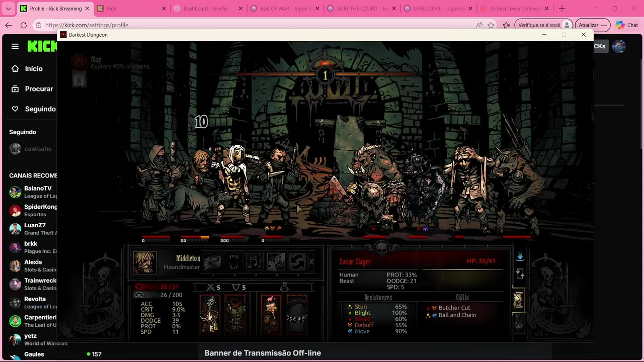
Task: Switch to the 'LEVEL DEVIL' browser tab
Action: coord(437,9)
